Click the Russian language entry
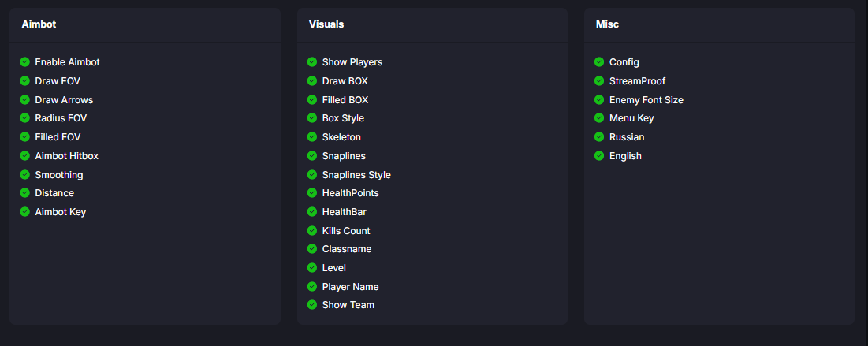Image resolution: width=868 pixels, height=346 pixels. click(x=627, y=137)
